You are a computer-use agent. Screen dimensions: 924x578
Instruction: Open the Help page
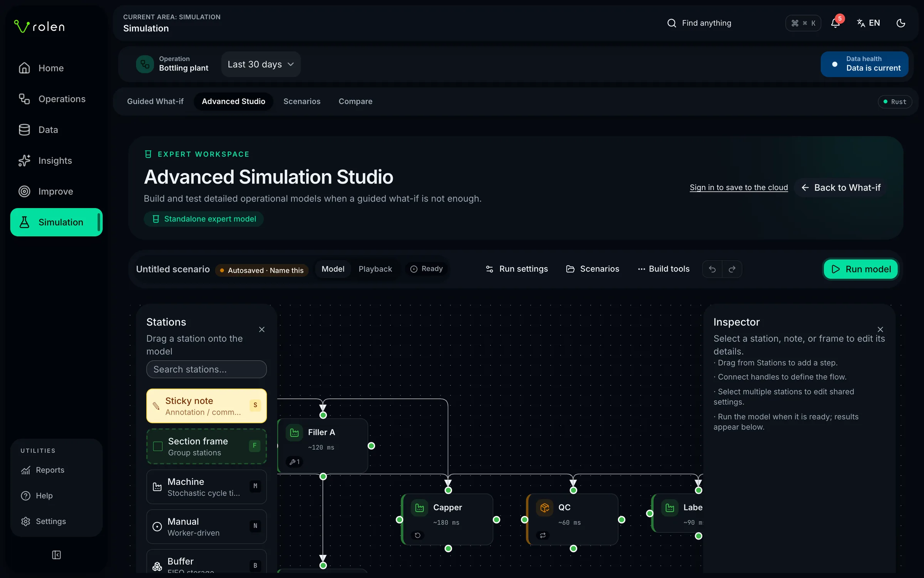point(56,496)
